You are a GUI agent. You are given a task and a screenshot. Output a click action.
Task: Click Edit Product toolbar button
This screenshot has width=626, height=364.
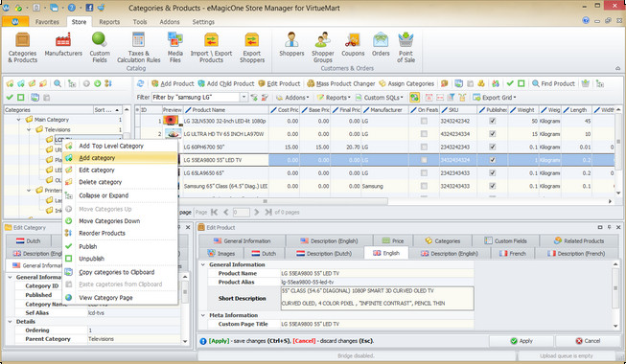[x=279, y=83]
